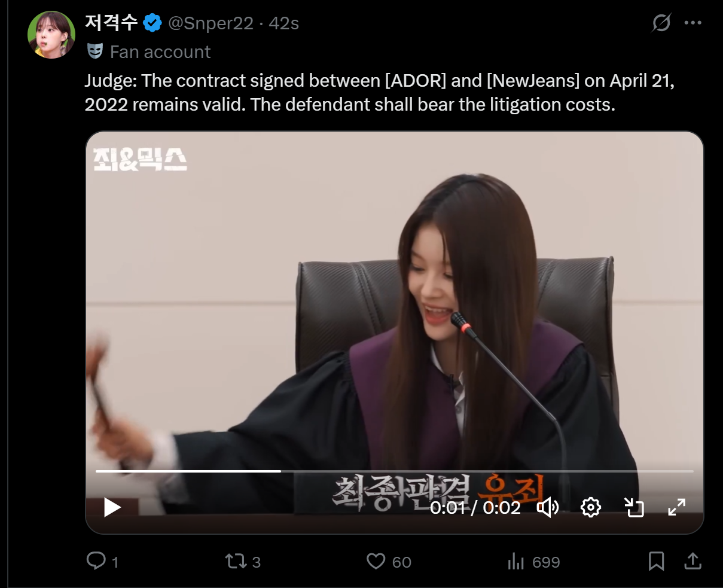The width and height of the screenshot is (723, 588).
Task: Share the post via upload icon
Action: click(692, 561)
